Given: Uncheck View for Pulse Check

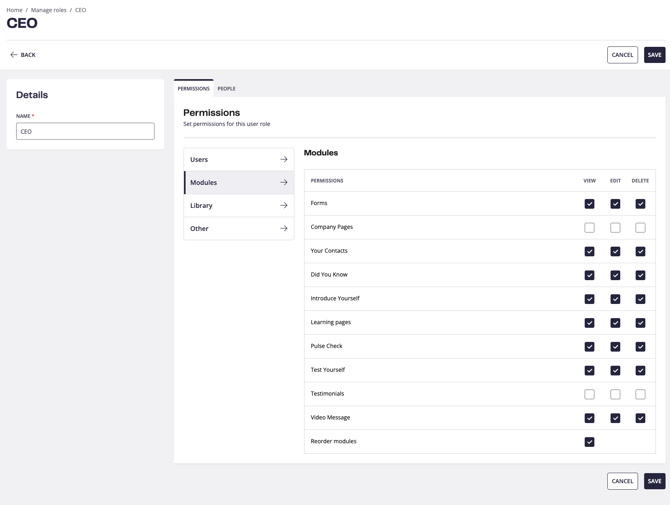Looking at the screenshot, I should click(589, 346).
